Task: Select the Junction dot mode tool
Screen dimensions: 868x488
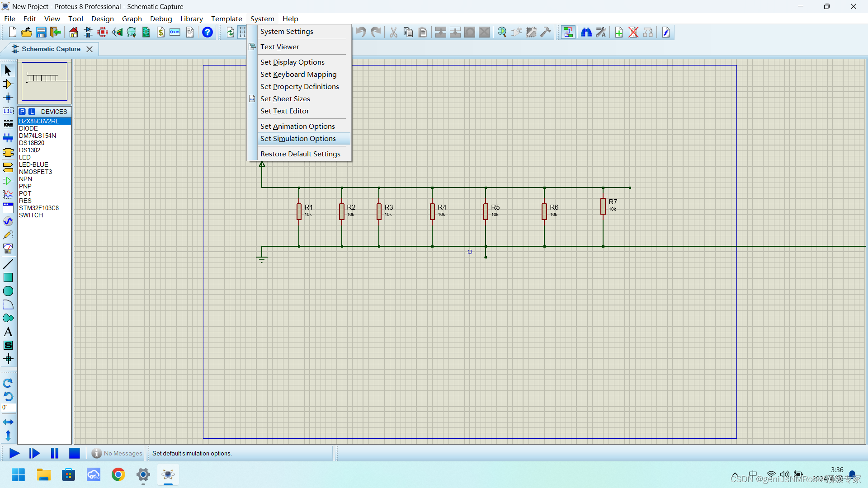Action: (8, 98)
